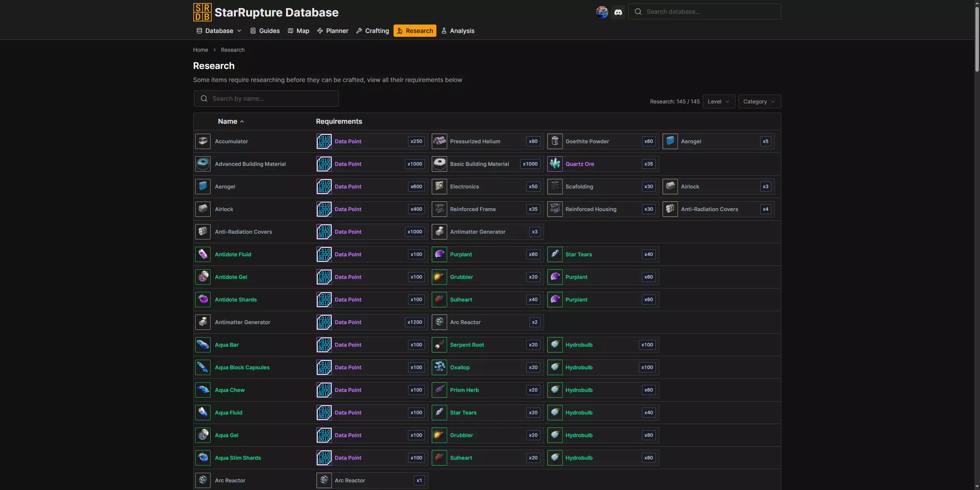The height and width of the screenshot is (490, 980).
Task: Open the Antimatter Generator name link
Action: click(x=242, y=322)
